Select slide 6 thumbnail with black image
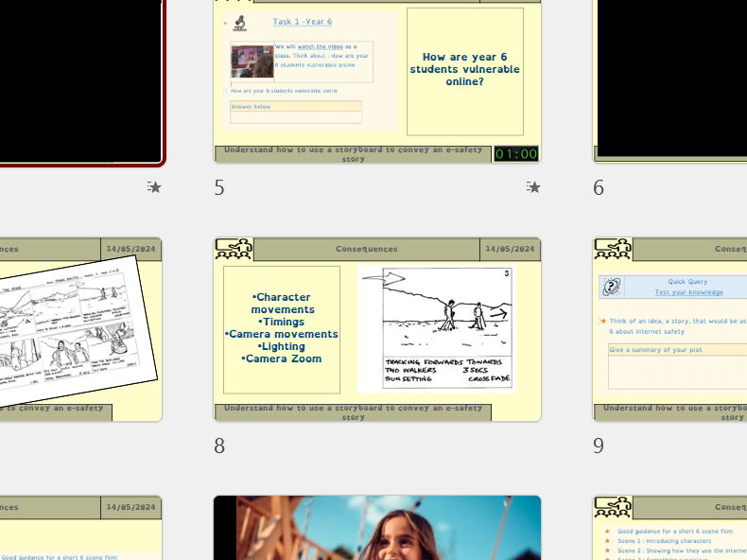The image size is (747, 560). coord(669,81)
